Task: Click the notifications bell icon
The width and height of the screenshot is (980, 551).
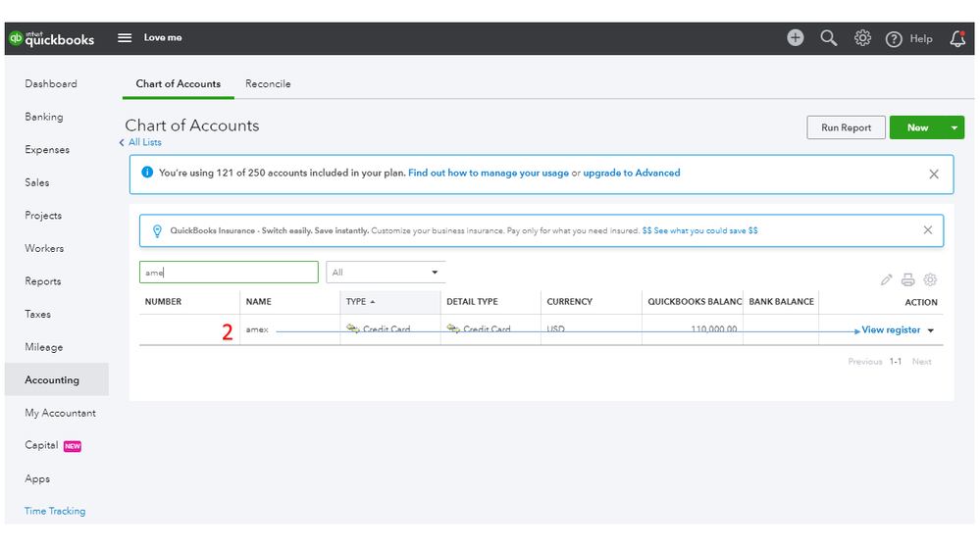Action: click(958, 38)
